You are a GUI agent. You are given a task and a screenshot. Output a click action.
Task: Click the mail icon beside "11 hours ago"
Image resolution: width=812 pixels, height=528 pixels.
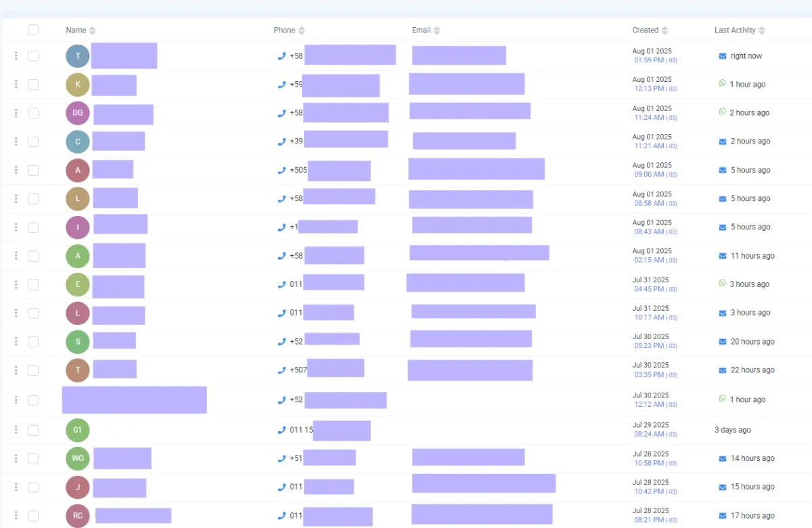(723, 256)
